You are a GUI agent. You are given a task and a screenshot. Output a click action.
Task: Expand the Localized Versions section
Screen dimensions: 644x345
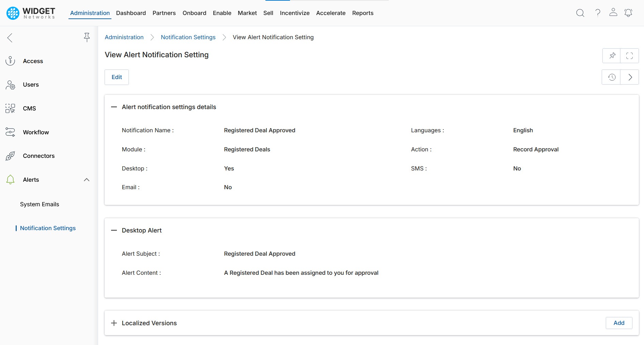coord(114,323)
